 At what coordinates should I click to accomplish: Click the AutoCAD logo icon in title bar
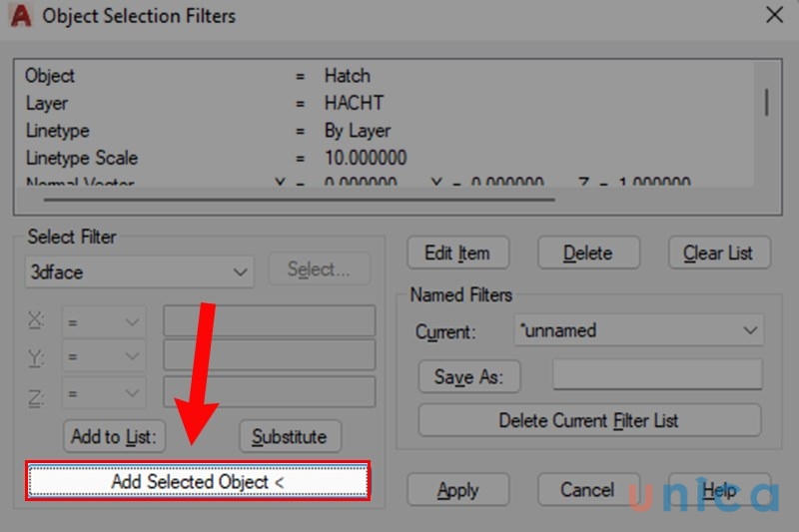click(x=20, y=16)
